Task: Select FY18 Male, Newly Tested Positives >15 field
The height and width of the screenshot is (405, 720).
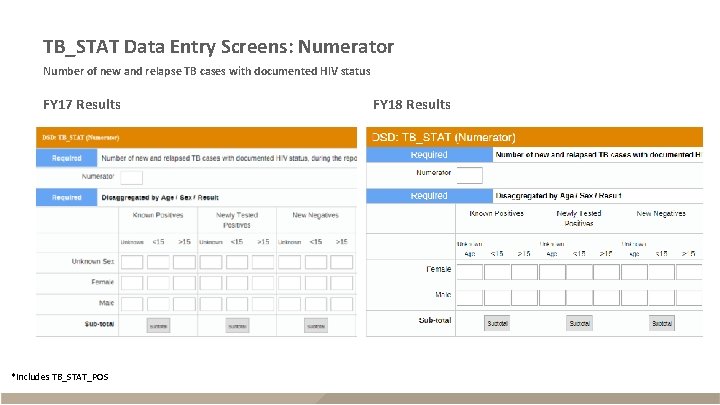Action: (x=607, y=298)
